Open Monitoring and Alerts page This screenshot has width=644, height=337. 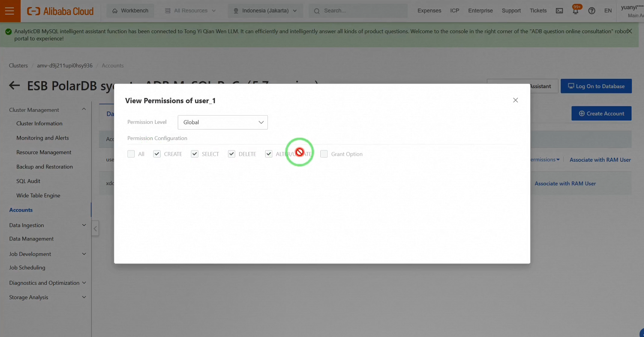point(43,138)
